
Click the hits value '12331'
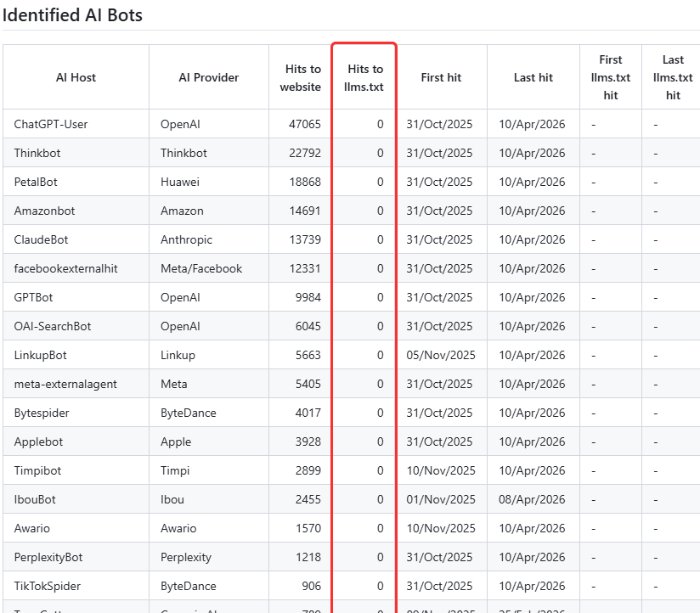click(x=305, y=268)
